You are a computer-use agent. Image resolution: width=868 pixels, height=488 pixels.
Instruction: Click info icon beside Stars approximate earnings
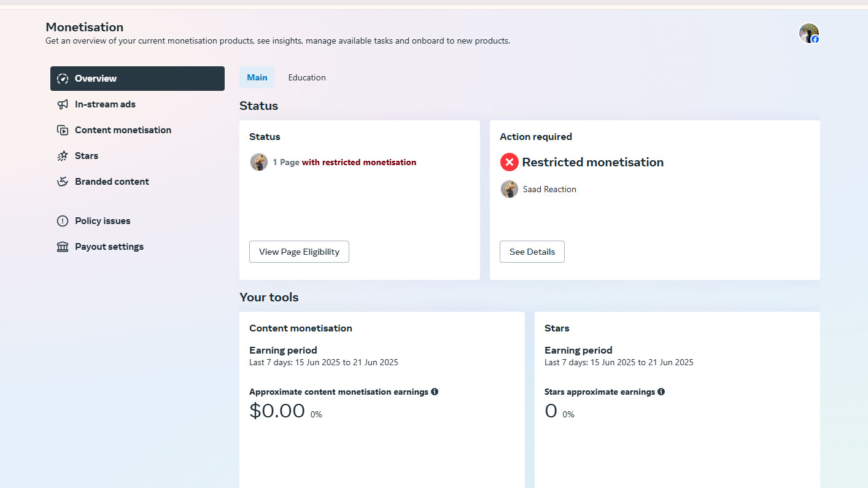click(661, 392)
